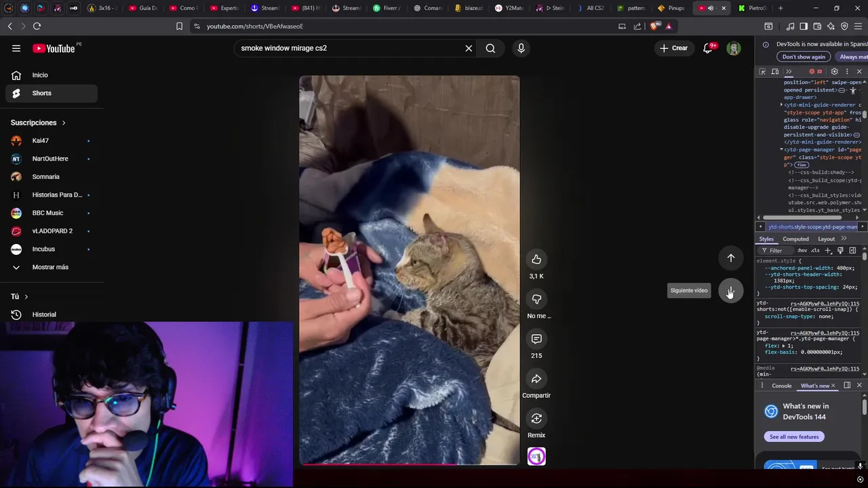Click See all new features

794,437
